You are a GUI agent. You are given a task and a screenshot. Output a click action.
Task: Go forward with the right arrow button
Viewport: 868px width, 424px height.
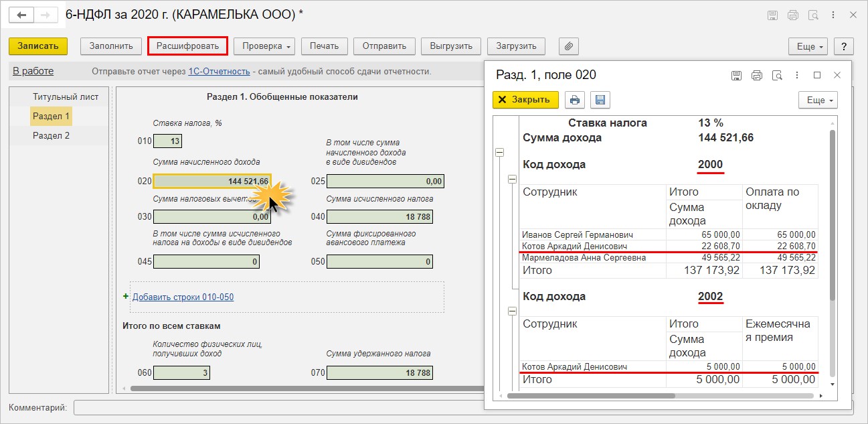pos(46,15)
